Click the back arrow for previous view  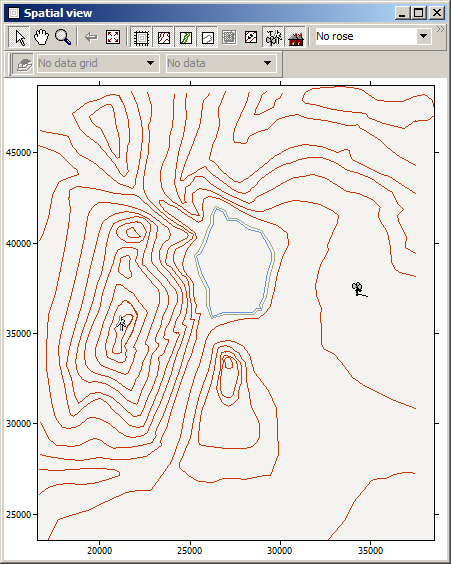click(91, 37)
